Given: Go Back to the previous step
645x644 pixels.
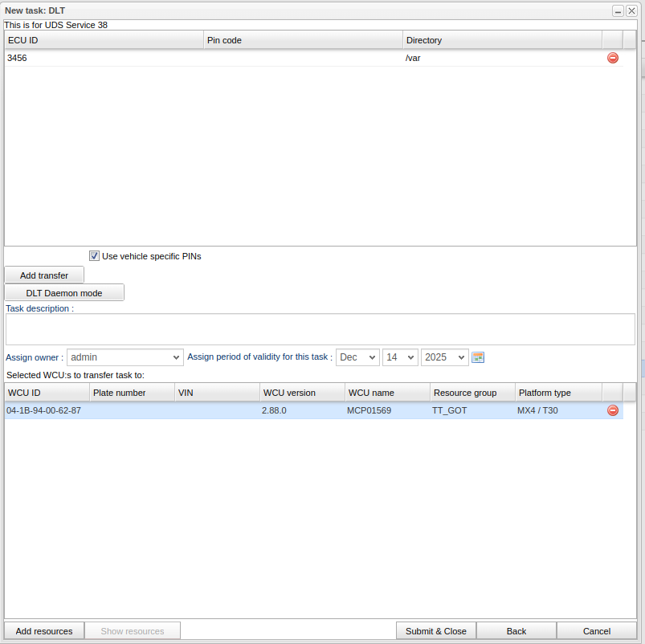Looking at the screenshot, I should pos(516,631).
